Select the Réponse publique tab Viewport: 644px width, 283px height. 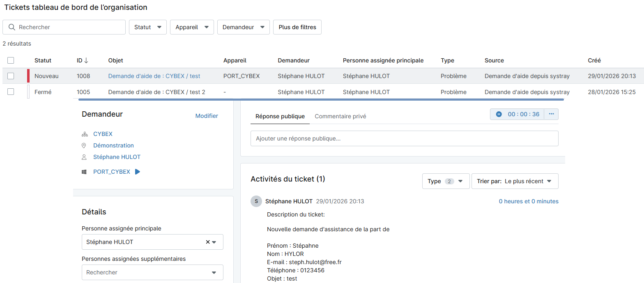[x=280, y=116]
